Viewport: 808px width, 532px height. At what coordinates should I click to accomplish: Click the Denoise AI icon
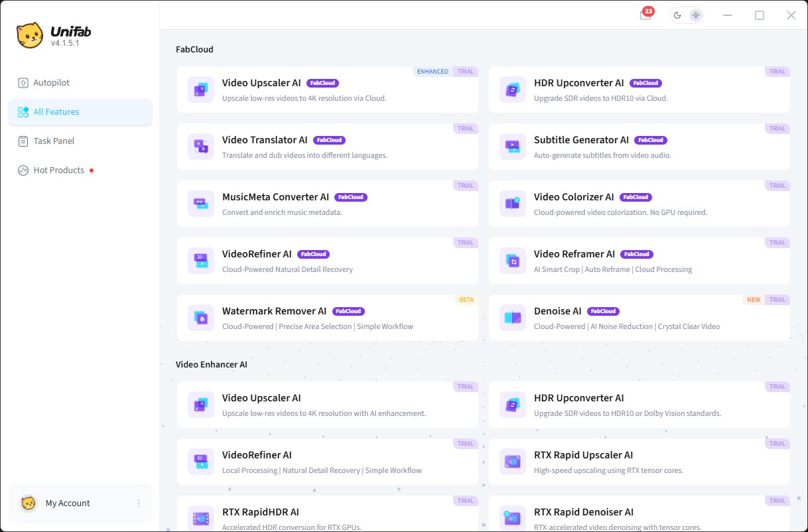pyautogui.click(x=512, y=318)
